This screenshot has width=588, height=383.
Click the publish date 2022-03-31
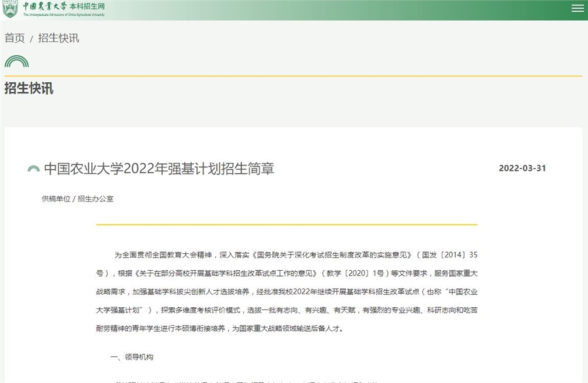tap(522, 168)
